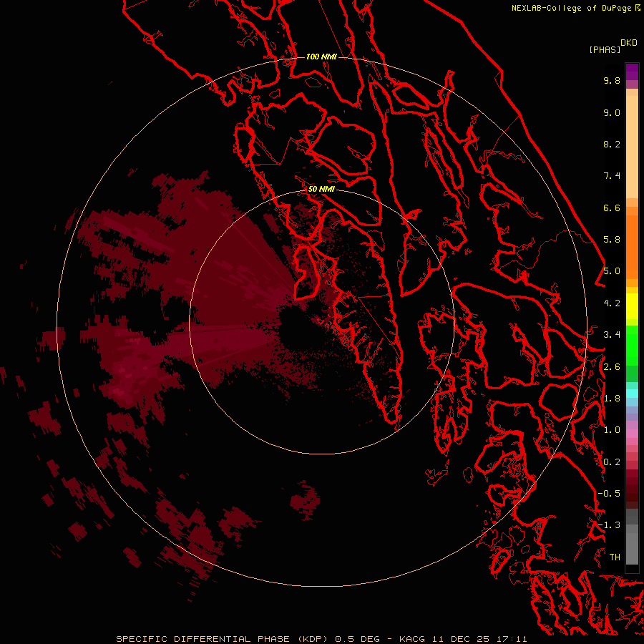
Task: Click the orange segment of the color bar
Action: pyautogui.click(x=632, y=246)
